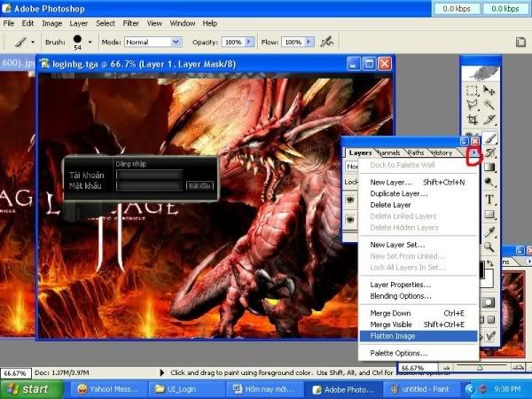The height and width of the screenshot is (399, 532).
Task: Select the Move tool
Action: coord(489,90)
